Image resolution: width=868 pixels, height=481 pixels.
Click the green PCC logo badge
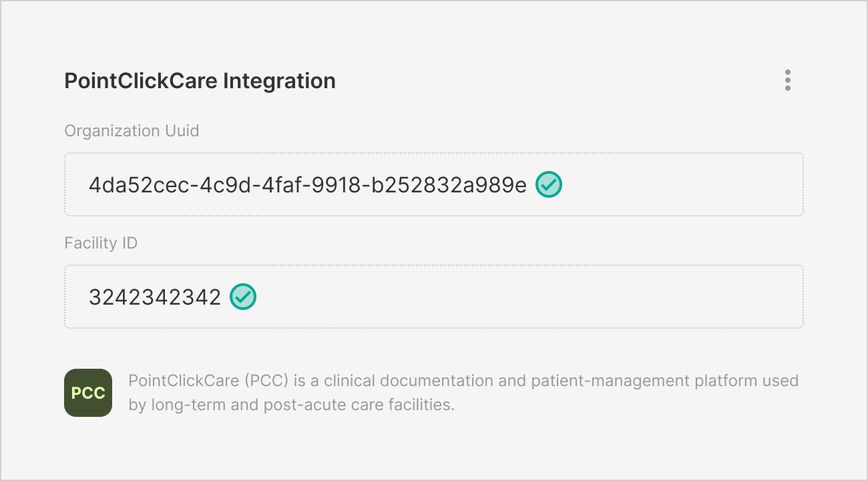[88, 393]
